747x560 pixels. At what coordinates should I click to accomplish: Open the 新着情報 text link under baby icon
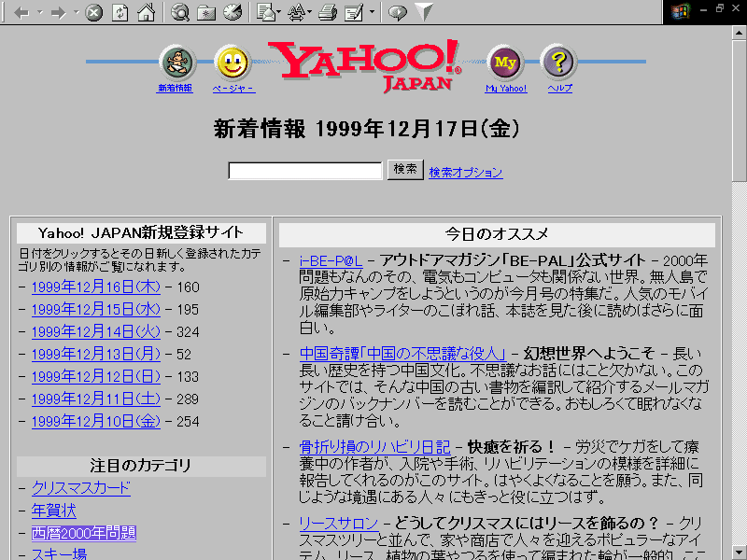pos(175,88)
